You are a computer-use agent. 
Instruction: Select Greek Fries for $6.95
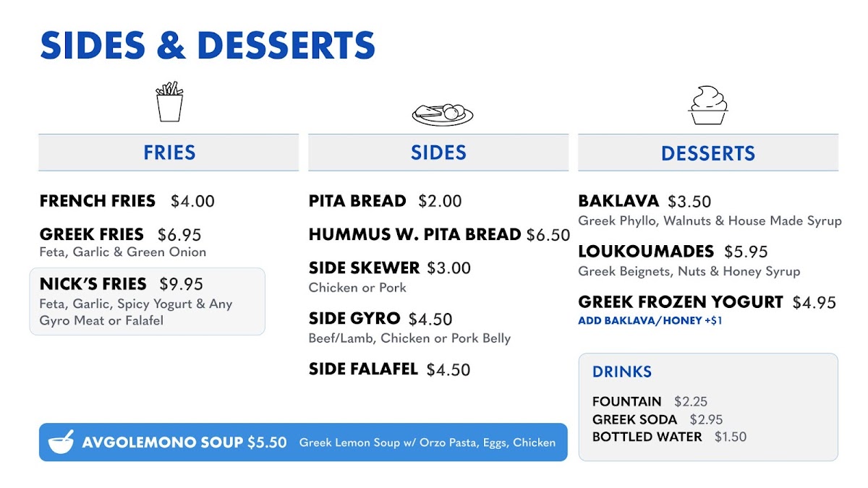point(121,235)
